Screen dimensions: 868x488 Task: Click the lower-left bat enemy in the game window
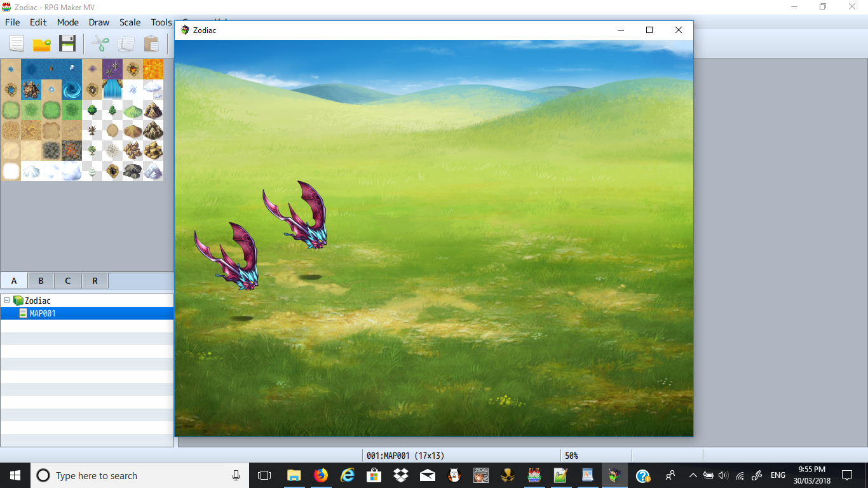227,255
